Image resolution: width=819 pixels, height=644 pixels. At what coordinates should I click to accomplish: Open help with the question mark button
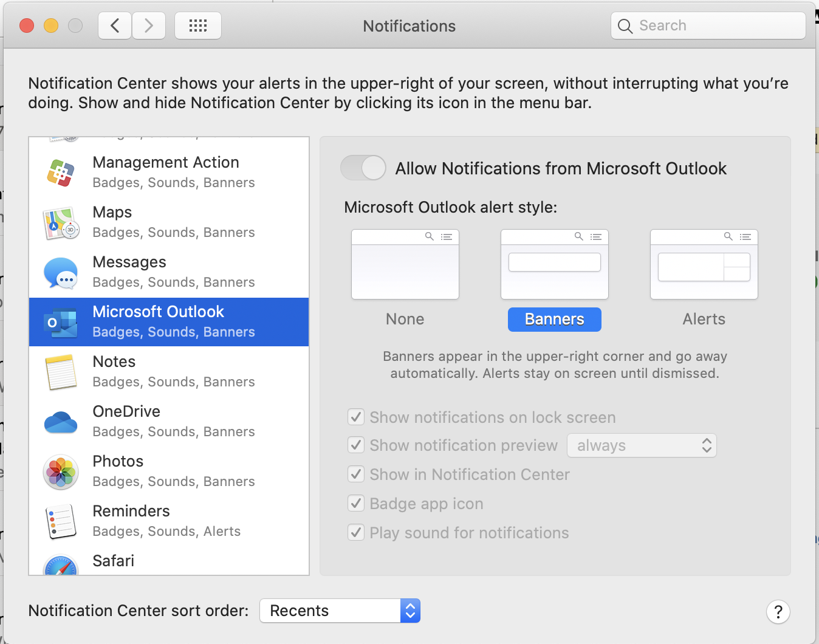tap(778, 612)
